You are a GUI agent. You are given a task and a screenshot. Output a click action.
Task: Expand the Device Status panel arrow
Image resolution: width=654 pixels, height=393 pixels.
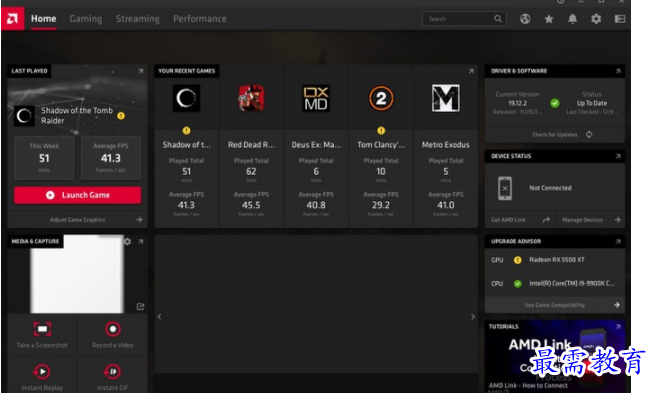click(x=618, y=156)
